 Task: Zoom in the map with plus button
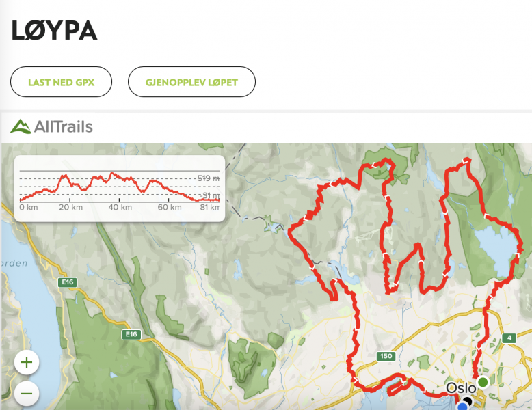[x=27, y=362]
